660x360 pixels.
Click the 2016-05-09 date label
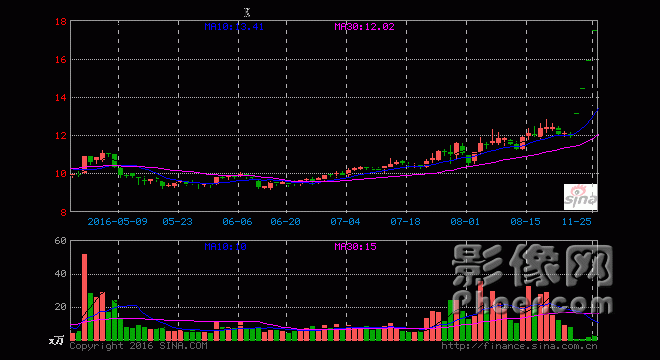(x=117, y=221)
